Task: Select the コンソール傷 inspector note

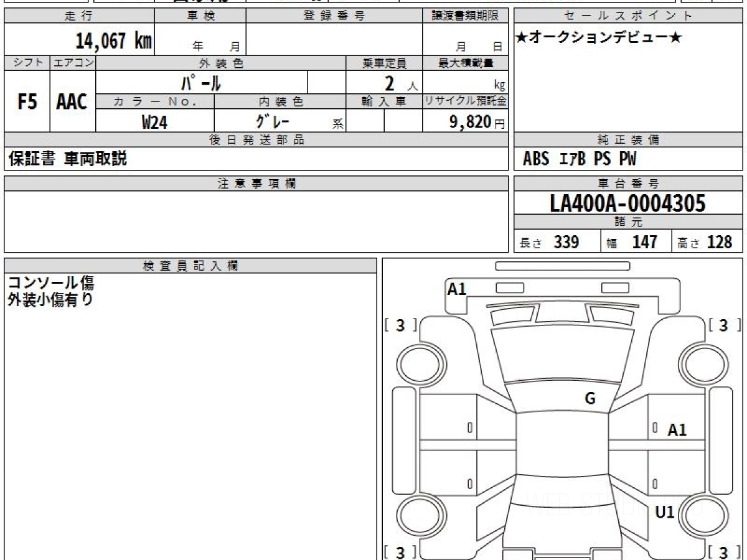Action: pyautogui.click(x=51, y=283)
